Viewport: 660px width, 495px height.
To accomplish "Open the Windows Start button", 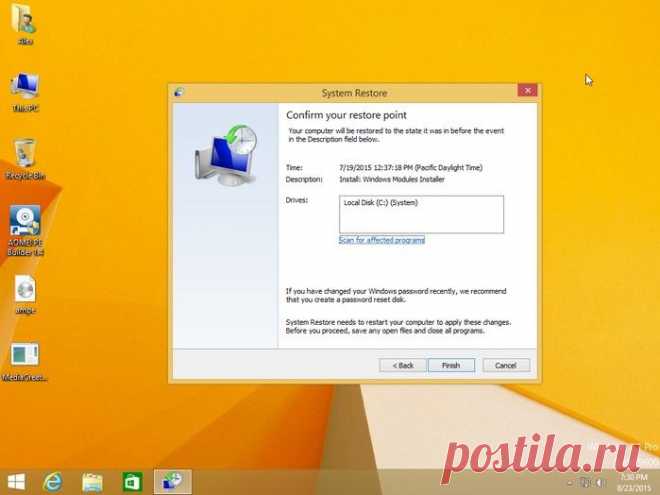I will point(16,482).
